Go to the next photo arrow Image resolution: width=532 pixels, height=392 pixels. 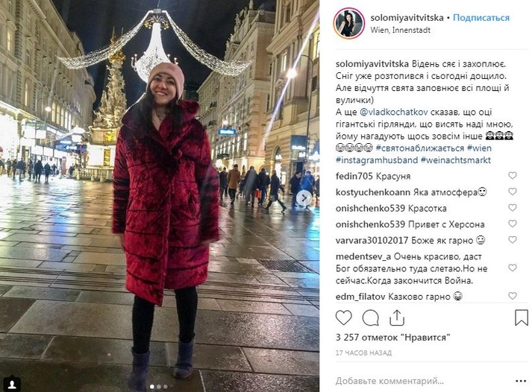304,197
